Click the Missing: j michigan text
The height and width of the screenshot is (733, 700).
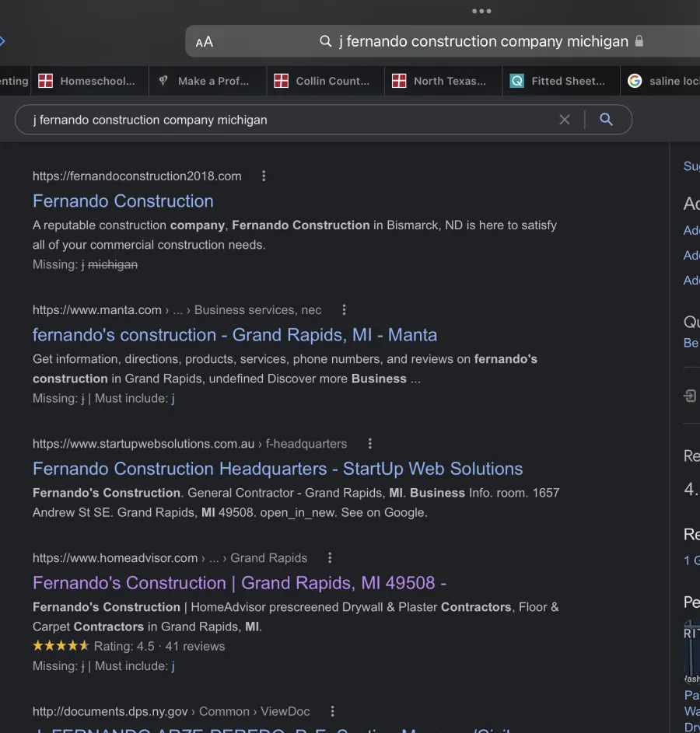pyautogui.click(x=85, y=264)
